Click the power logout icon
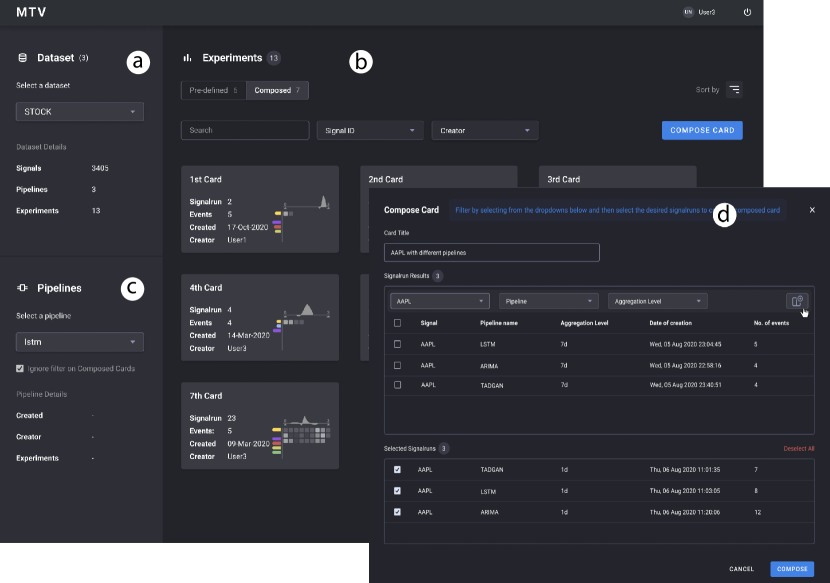830x583 pixels. click(747, 12)
